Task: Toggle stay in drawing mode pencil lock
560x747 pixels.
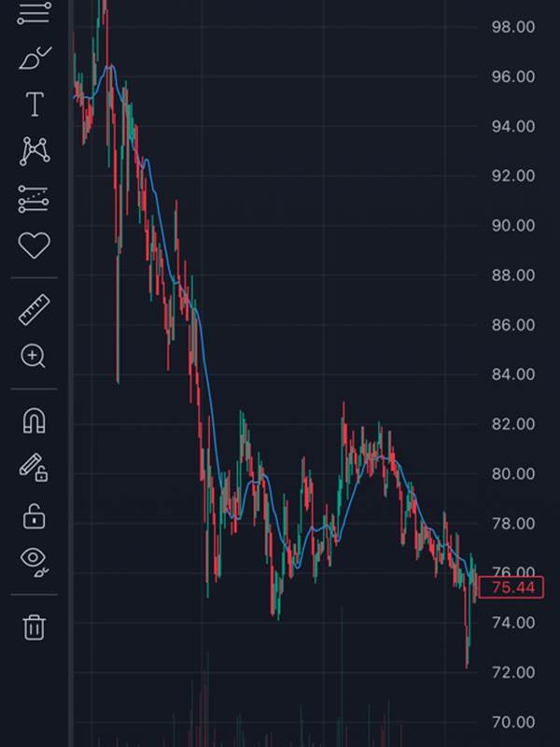Action: click(x=34, y=468)
